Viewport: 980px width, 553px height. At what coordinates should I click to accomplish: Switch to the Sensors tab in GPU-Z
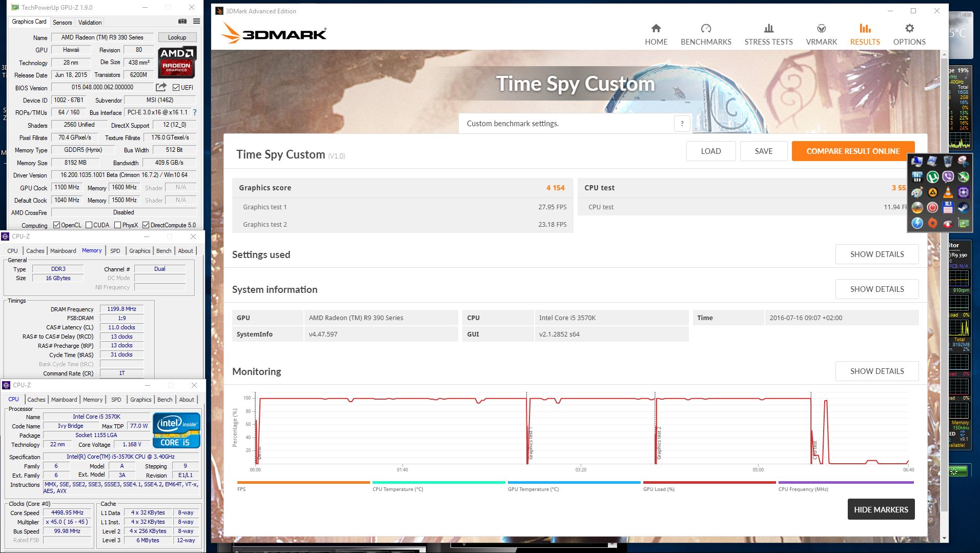(63, 22)
